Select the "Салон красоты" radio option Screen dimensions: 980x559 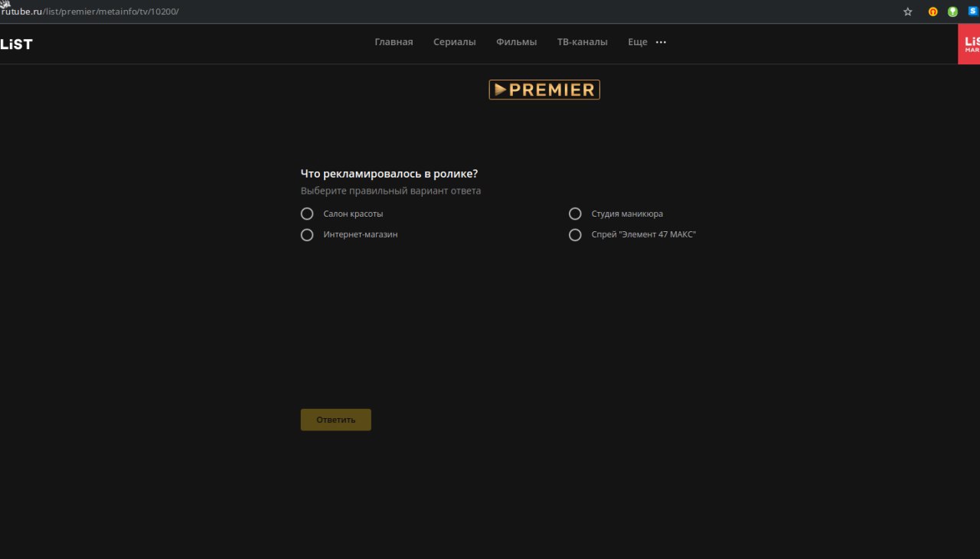pos(307,214)
